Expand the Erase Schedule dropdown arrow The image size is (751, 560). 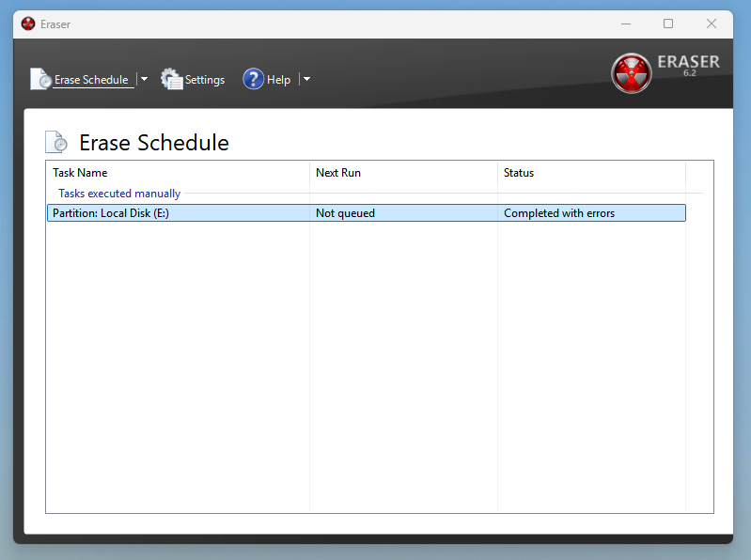(x=144, y=80)
